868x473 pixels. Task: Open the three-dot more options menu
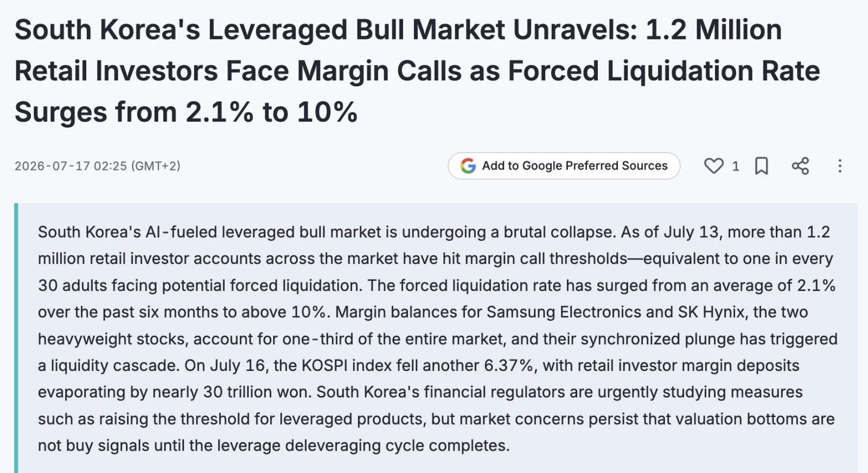(840, 166)
